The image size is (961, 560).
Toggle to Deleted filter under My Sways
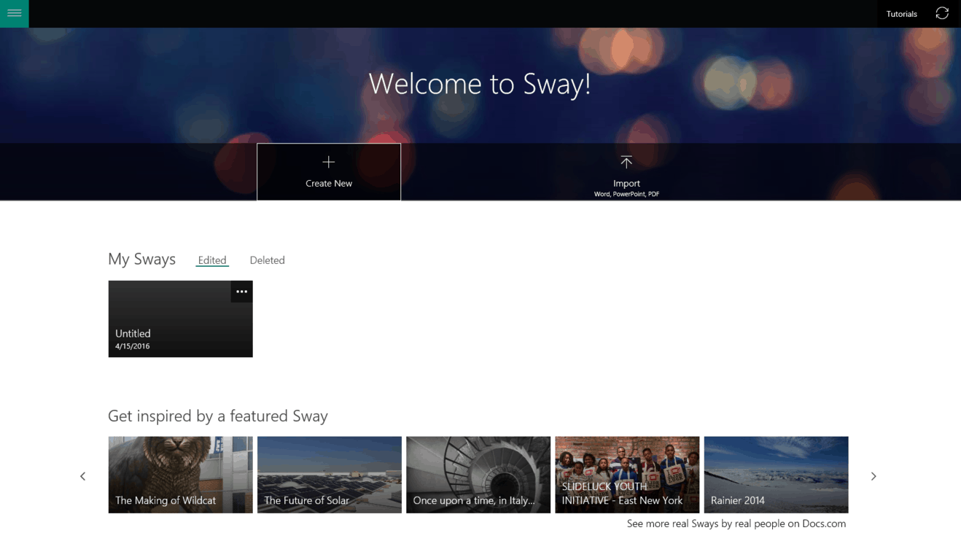267,260
